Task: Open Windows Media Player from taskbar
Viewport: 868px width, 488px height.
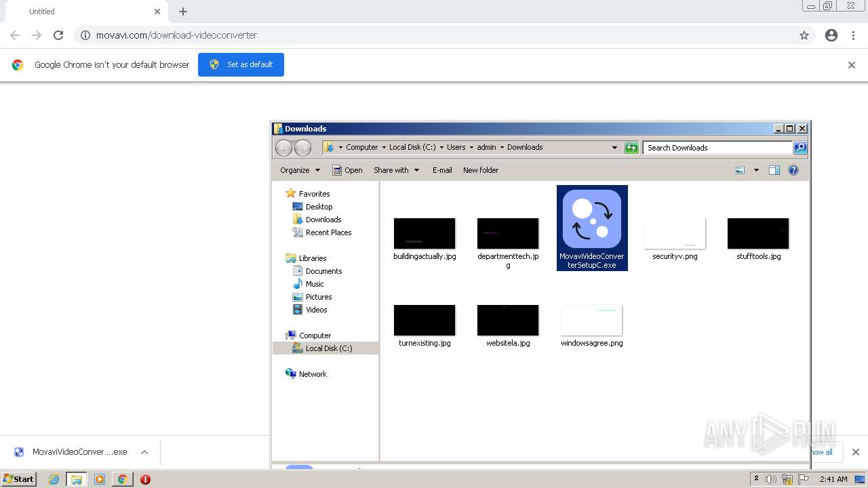Action: click(x=100, y=479)
